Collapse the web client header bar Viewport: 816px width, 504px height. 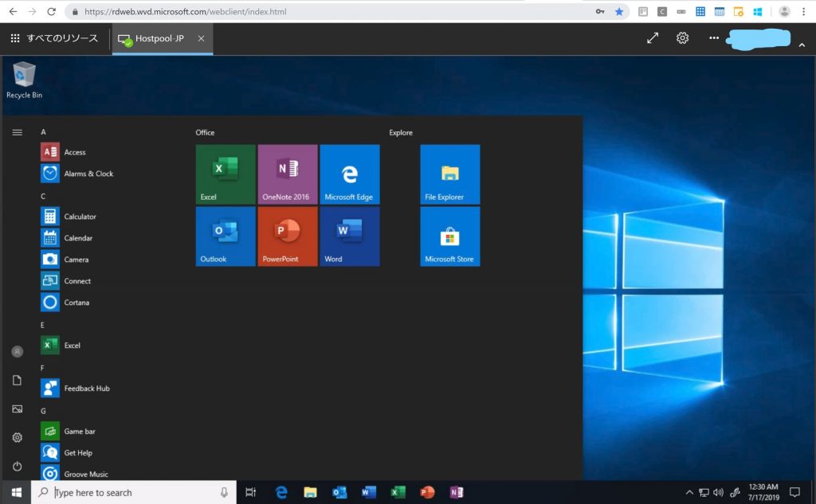pyautogui.click(x=802, y=45)
